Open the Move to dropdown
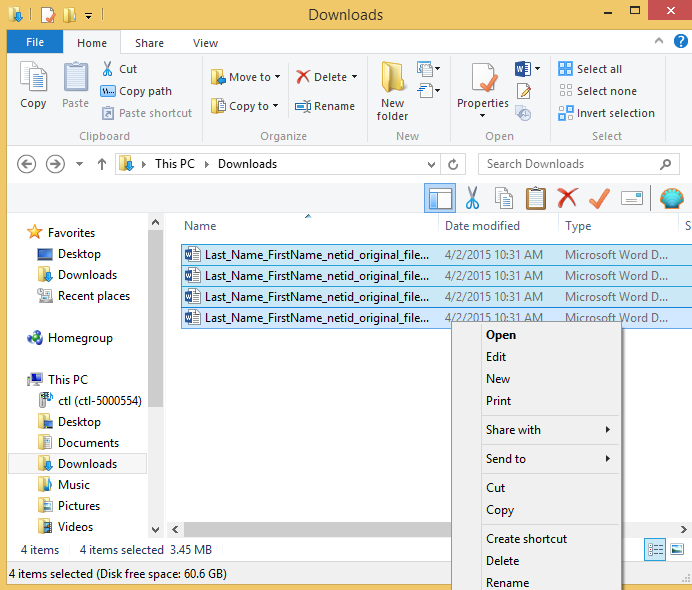692x590 pixels. pyautogui.click(x=246, y=77)
